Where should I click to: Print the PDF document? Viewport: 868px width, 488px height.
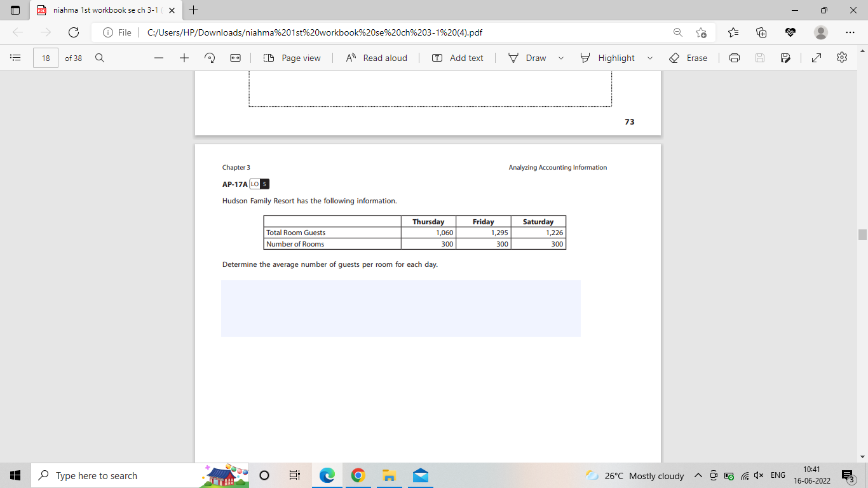(734, 58)
